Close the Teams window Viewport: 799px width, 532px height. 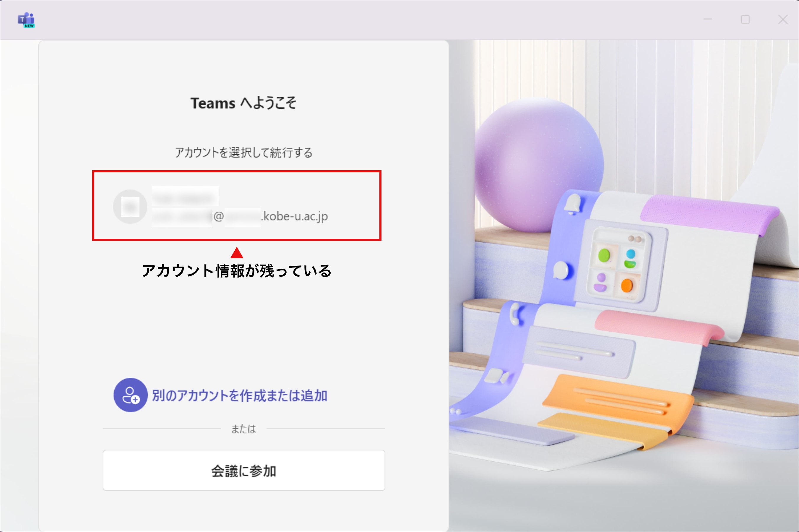pos(783,19)
